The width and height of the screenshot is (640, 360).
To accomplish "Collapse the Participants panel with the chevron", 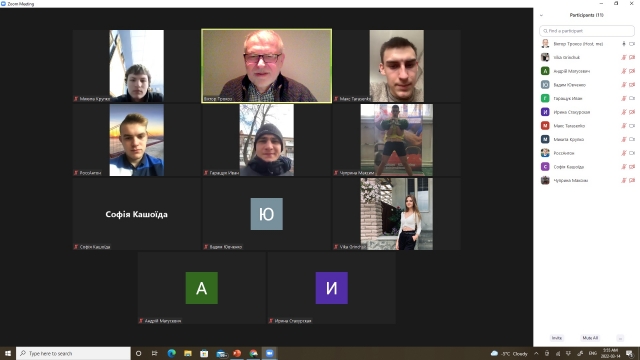I will [541, 16].
